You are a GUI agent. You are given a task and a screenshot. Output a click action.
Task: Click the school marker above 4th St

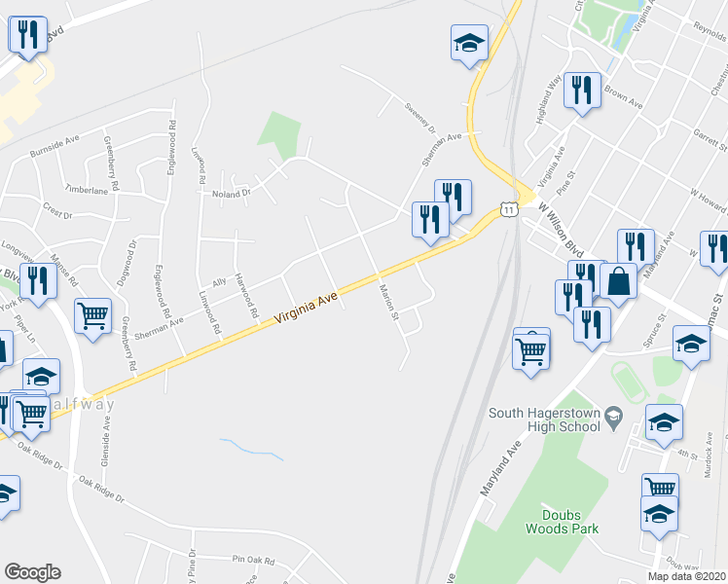coord(664,425)
